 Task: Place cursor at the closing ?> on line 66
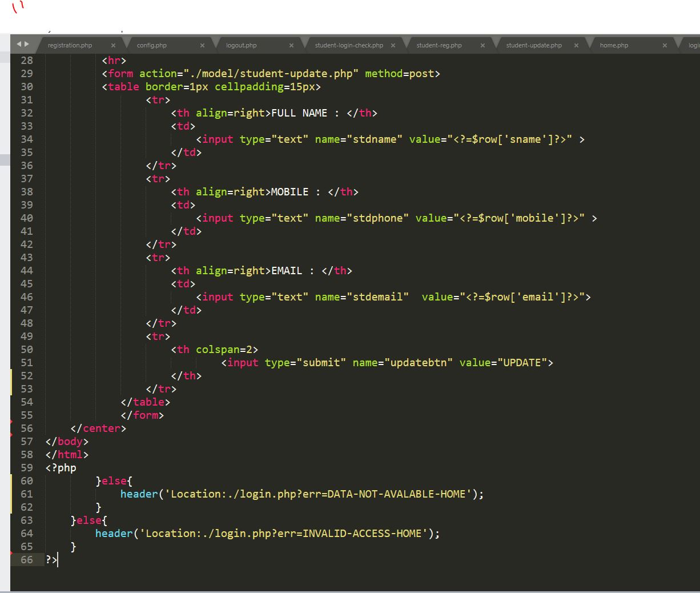(x=51, y=560)
